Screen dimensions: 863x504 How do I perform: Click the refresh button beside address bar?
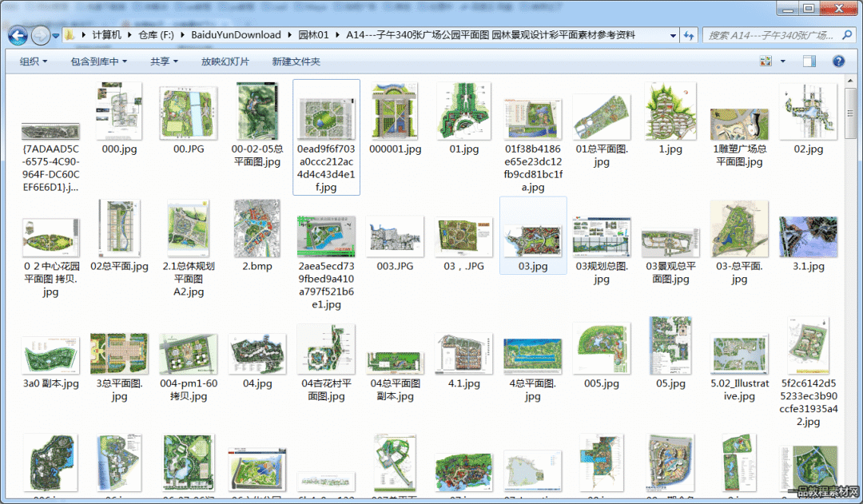click(x=689, y=35)
